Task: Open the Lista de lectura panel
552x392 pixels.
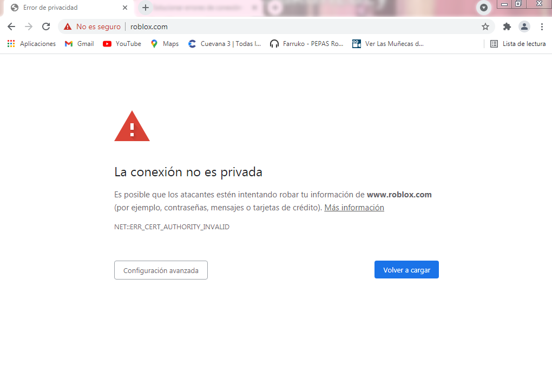Action: (518, 44)
